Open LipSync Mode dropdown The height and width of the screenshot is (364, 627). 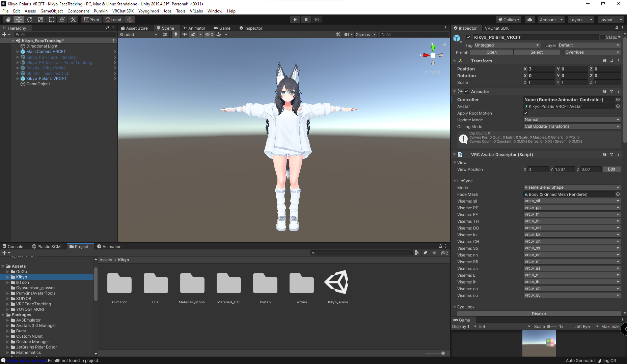click(x=572, y=187)
